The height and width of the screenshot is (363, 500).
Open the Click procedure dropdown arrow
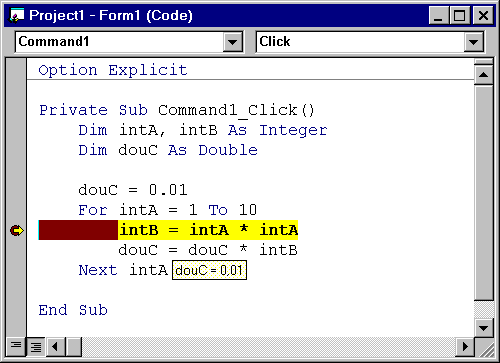point(473,42)
